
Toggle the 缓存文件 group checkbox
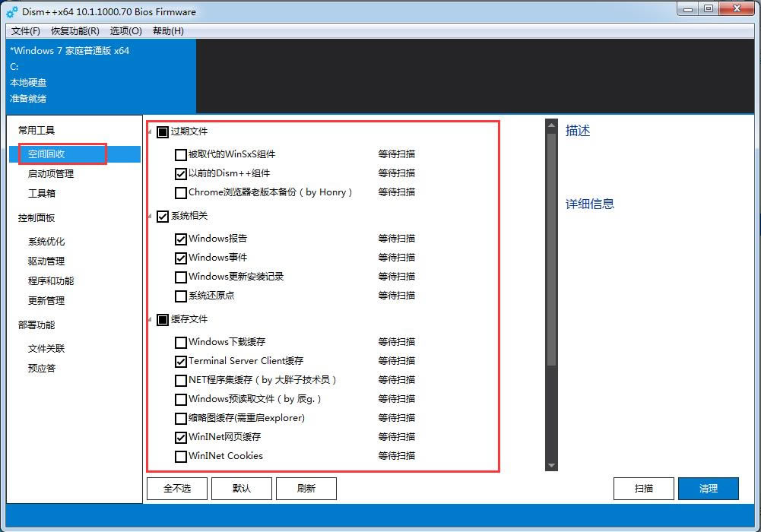click(x=163, y=320)
